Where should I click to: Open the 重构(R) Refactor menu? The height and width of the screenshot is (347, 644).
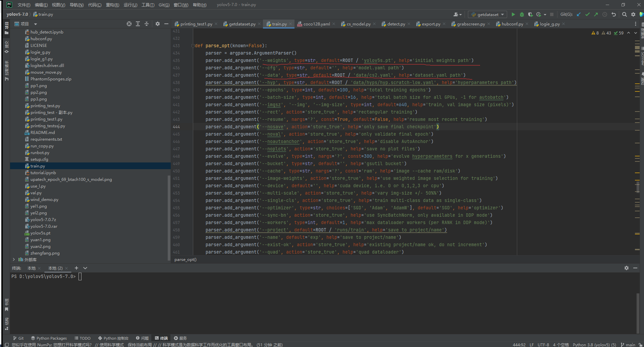tap(112, 5)
